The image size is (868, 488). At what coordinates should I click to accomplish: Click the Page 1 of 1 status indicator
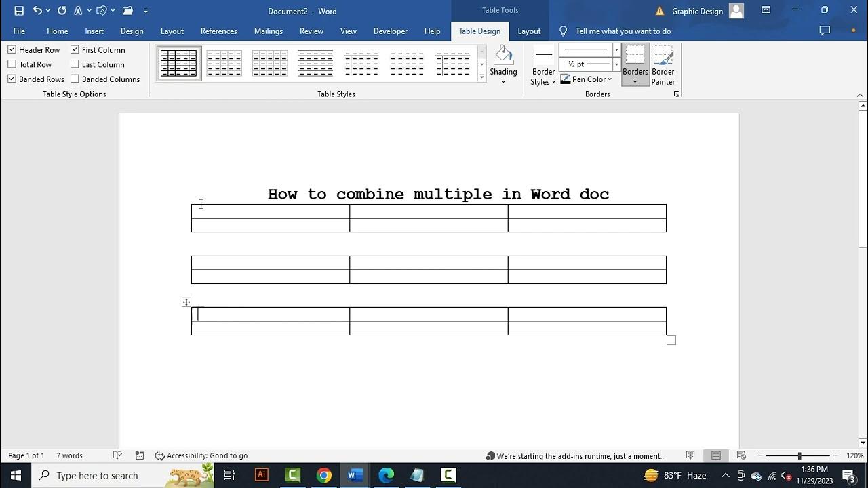(26, 455)
